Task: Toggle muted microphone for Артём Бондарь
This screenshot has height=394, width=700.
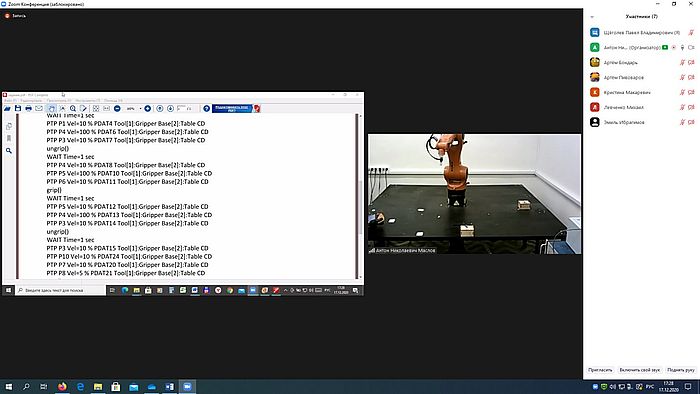Action: 682,62
